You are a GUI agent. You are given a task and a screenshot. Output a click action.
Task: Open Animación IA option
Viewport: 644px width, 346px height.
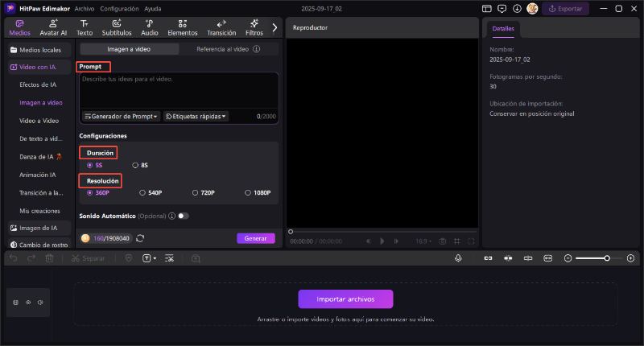point(37,175)
